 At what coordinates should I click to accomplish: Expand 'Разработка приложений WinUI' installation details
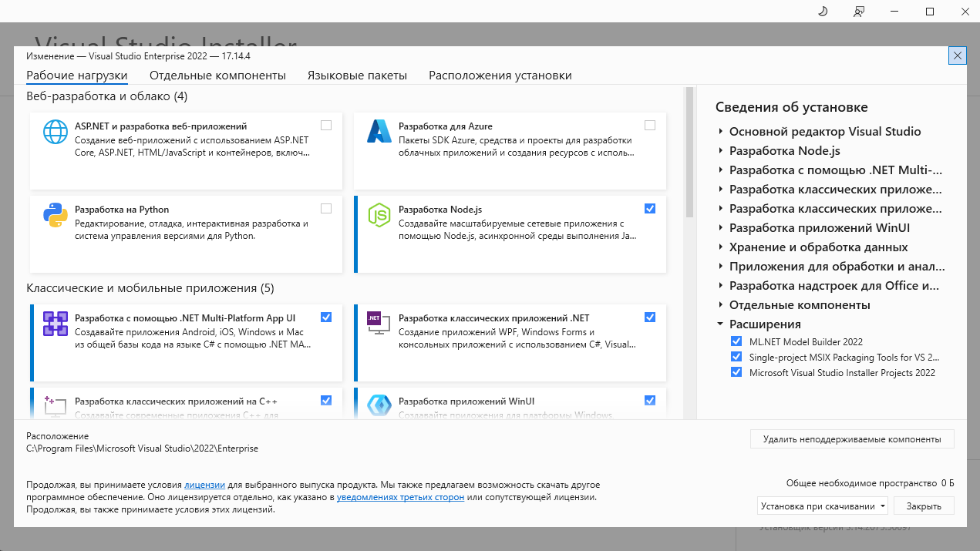[x=720, y=228]
